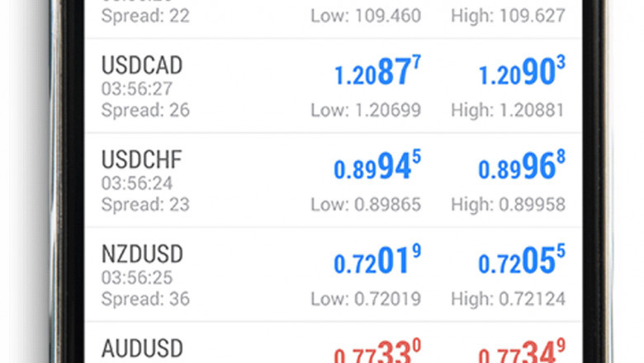Tap the NZDUSD ask price 0.72055
This screenshot has height=363, width=644.
tap(521, 263)
